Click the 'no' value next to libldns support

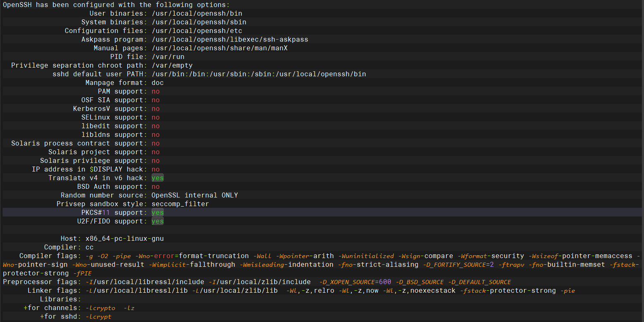pos(156,135)
